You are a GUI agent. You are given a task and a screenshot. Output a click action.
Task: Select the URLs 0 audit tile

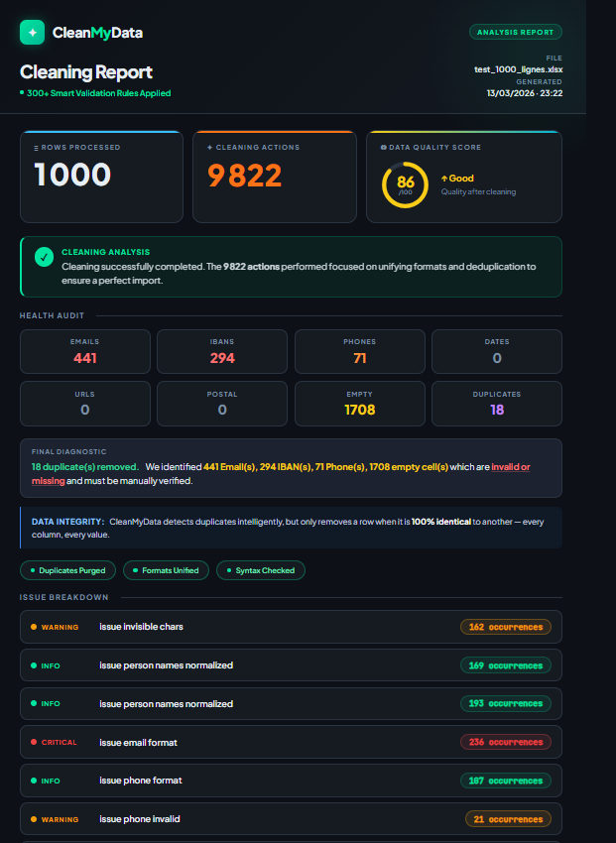point(85,404)
